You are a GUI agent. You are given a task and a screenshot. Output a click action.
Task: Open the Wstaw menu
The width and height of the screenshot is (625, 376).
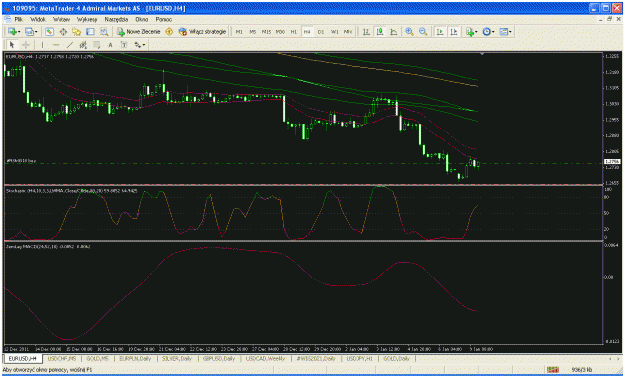pyautogui.click(x=61, y=19)
